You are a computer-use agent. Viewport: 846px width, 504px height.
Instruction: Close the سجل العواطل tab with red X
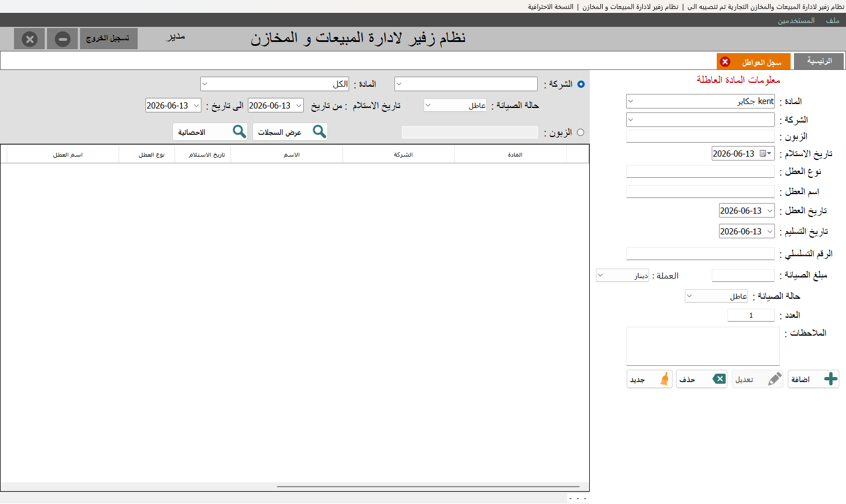725,62
